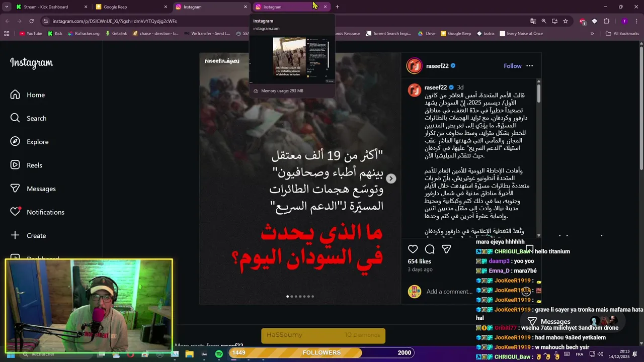Open the apps grid in bookmarks bar

(x=7, y=34)
